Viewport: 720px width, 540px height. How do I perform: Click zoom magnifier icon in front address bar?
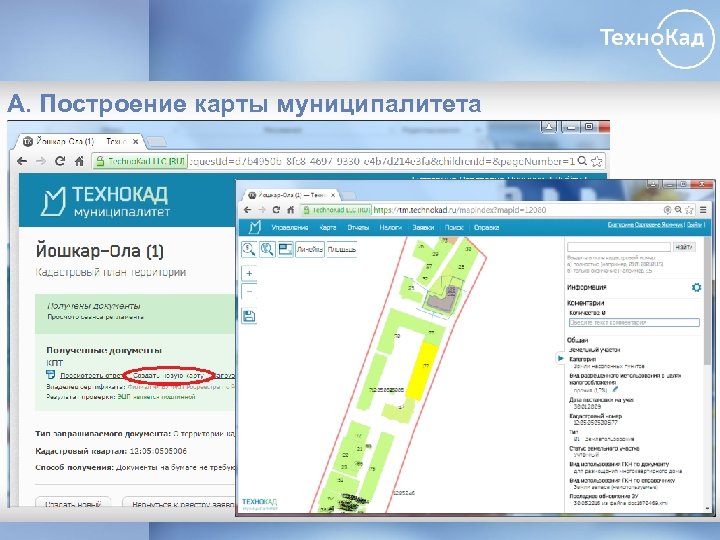tap(678, 210)
